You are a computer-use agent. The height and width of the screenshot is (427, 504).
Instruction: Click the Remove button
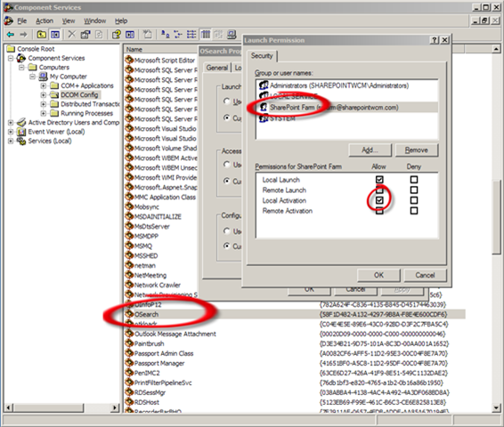(x=417, y=150)
